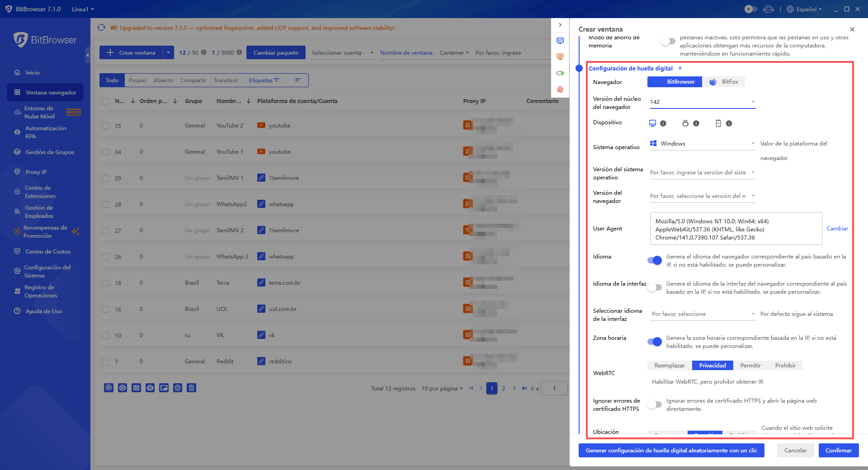Open Seleccionar idioma de la interfaz dropdown

[703, 314]
